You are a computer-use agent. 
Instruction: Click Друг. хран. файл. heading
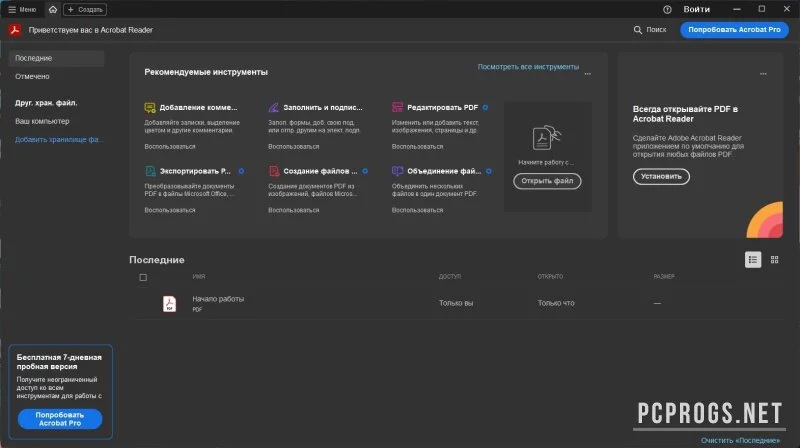point(46,103)
